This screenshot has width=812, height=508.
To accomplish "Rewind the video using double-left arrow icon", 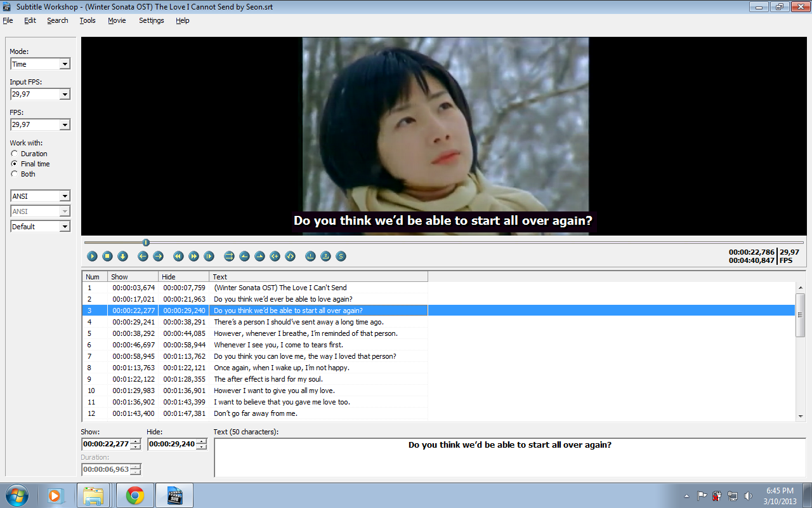I will [178, 256].
